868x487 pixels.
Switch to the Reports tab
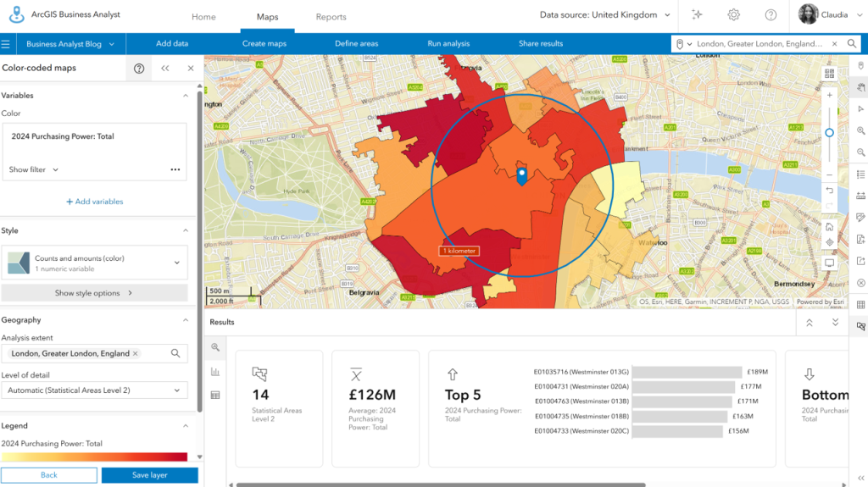[331, 17]
